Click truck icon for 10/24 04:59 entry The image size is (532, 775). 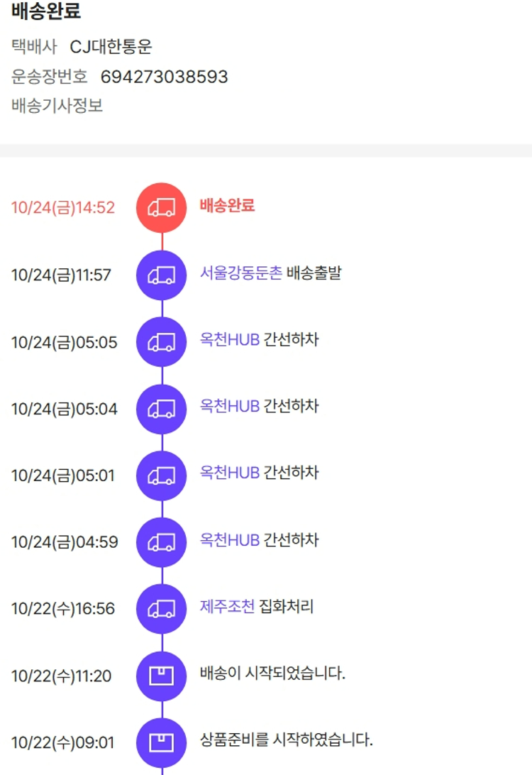tap(161, 542)
